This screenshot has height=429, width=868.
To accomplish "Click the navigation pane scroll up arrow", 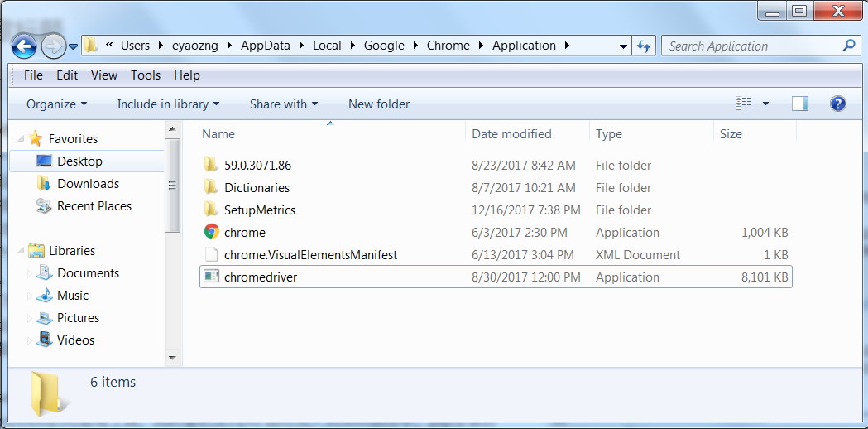I will (172, 129).
